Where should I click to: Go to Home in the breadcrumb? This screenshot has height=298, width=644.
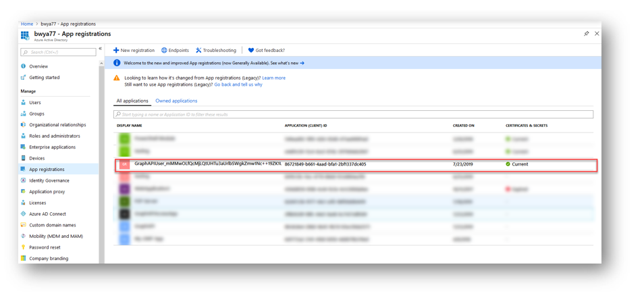pyautogui.click(x=27, y=24)
